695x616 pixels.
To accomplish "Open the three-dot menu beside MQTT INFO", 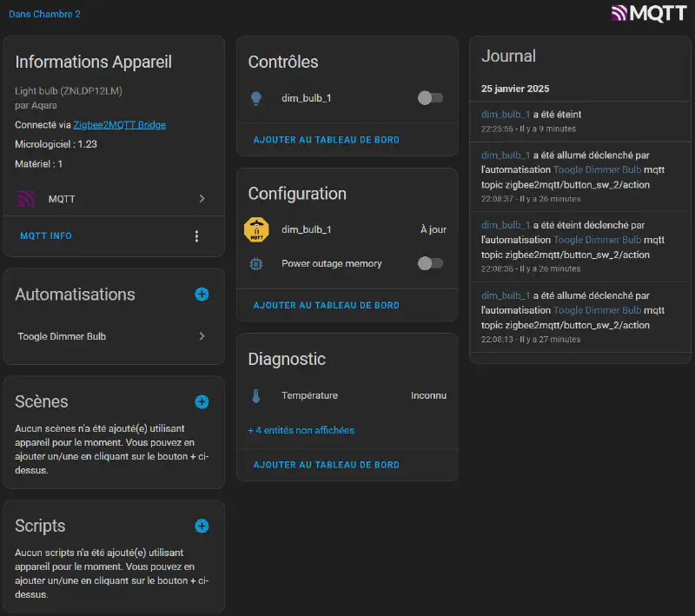I will click(x=196, y=236).
